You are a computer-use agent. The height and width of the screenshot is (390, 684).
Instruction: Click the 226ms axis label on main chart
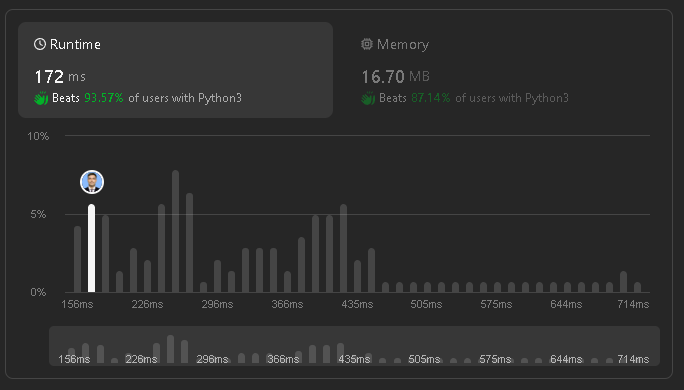click(x=147, y=304)
